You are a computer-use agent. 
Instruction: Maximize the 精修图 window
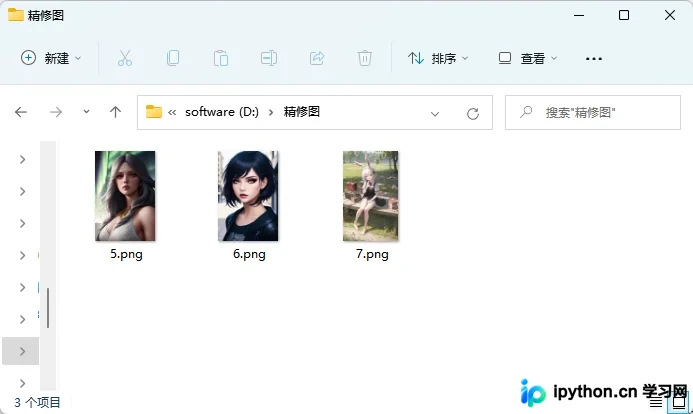[x=624, y=15]
